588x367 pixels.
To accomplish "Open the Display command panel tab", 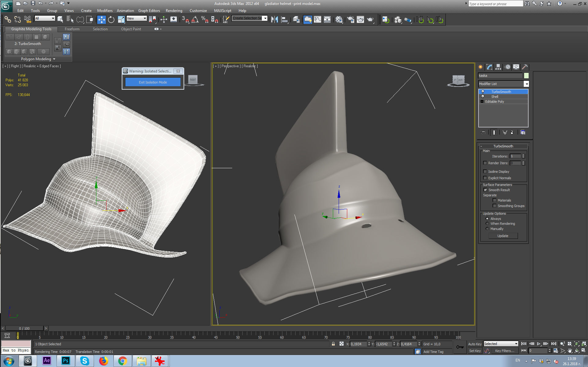I will pyautogui.click(x=516, y=67).
